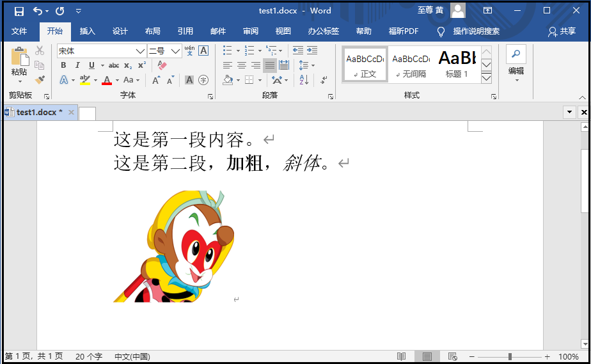Open paragraph shading fill bucket

pos(228,80)
